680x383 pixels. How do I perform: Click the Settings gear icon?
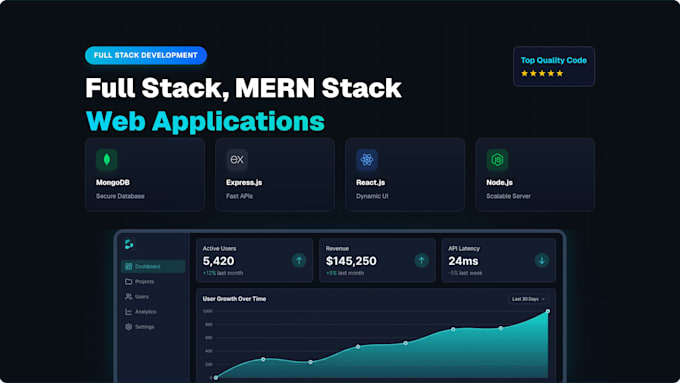coord(128,327)
